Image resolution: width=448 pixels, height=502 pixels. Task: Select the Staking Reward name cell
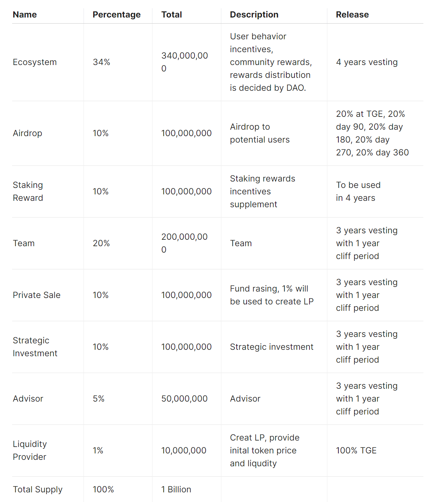pyautogui.click(x=28, y=192)
